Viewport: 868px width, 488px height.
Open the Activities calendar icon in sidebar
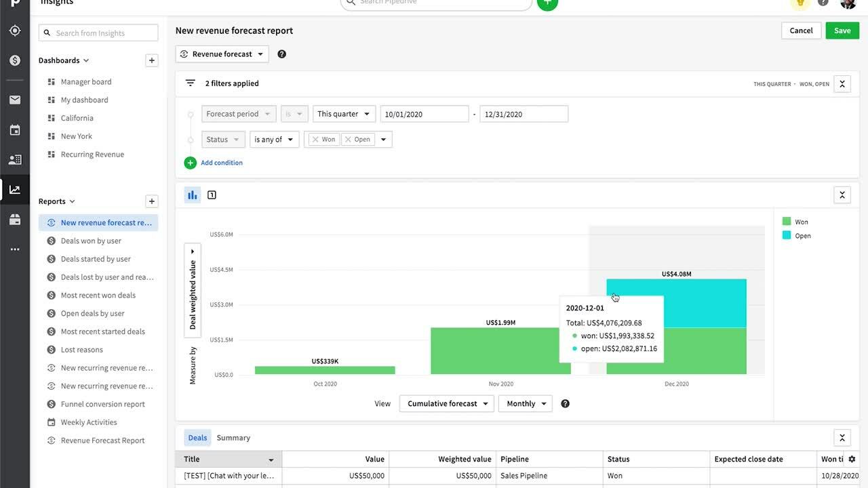click(15, 130)
